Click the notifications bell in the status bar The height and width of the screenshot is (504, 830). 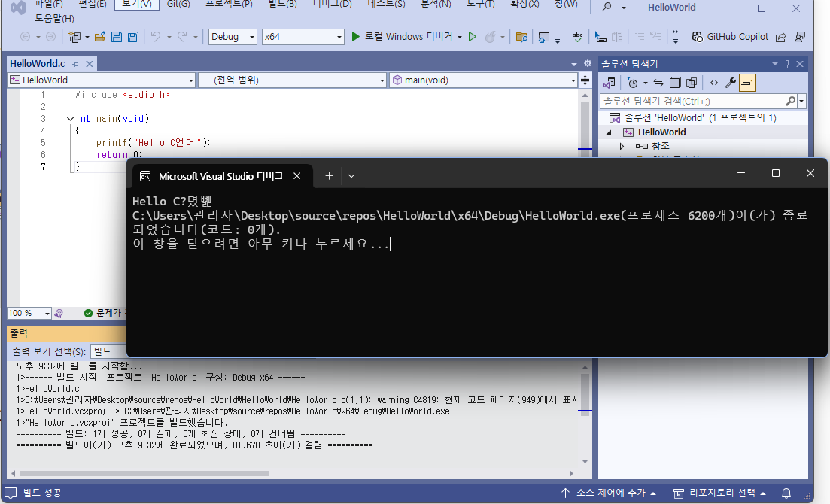pos(786,493)
